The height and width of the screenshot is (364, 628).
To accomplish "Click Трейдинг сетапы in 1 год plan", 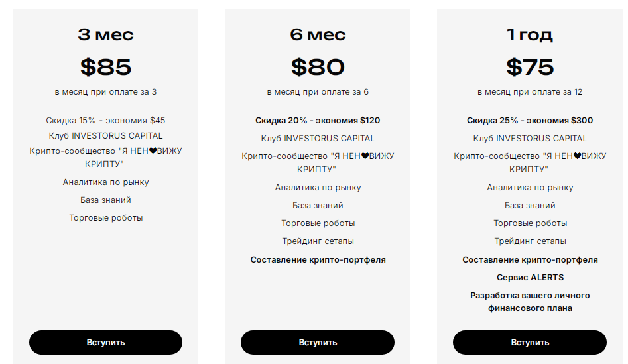I will (530, 241).
